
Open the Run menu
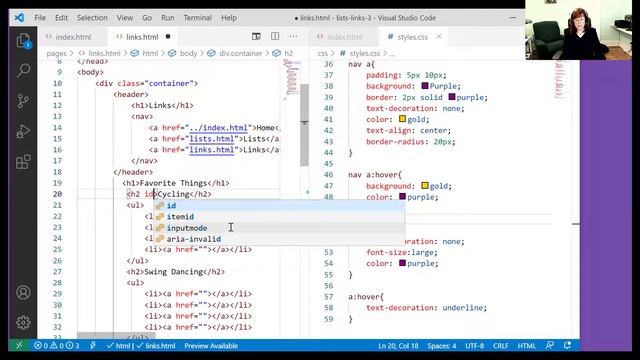[167, 18]
